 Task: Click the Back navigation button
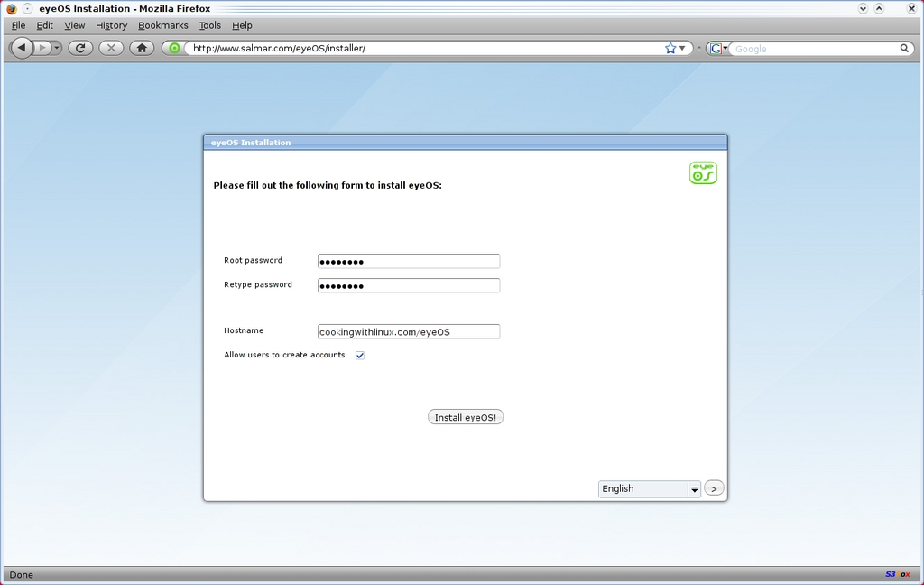pyautogui.click(x=22, y=48)
